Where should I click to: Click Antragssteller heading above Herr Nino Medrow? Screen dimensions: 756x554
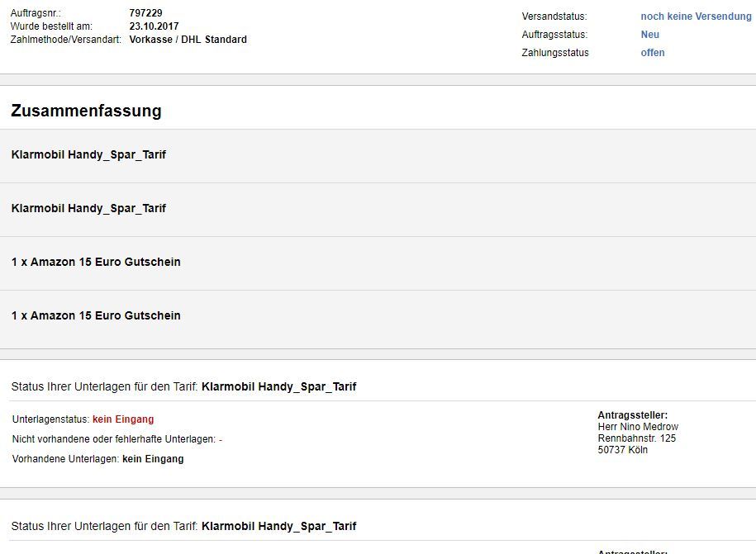click(x=633, y=415)
